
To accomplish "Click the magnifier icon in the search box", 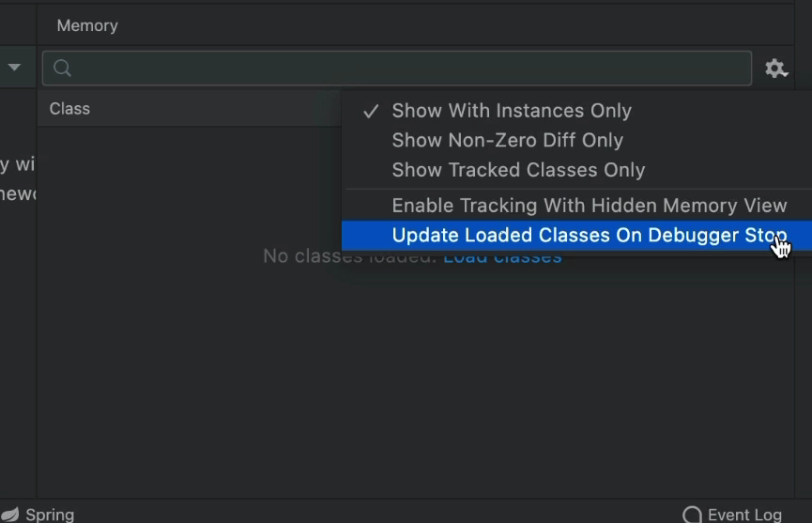I will [x=63, y=69].
